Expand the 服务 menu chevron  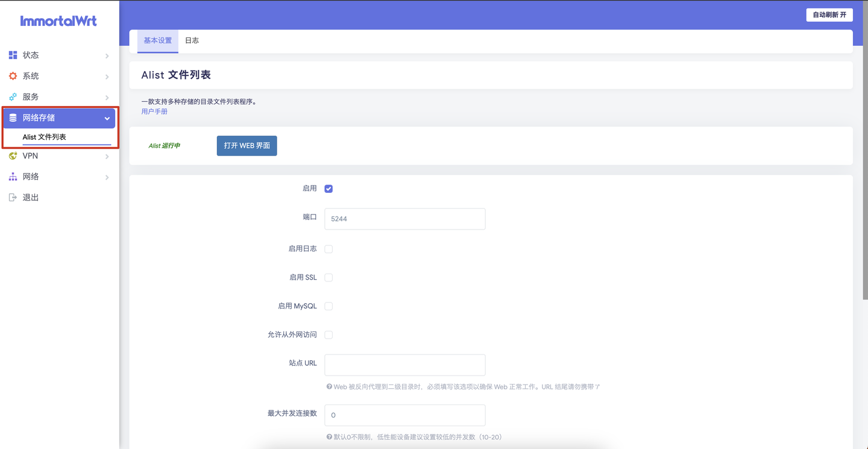pyautogui.click(x=107, y=98)
